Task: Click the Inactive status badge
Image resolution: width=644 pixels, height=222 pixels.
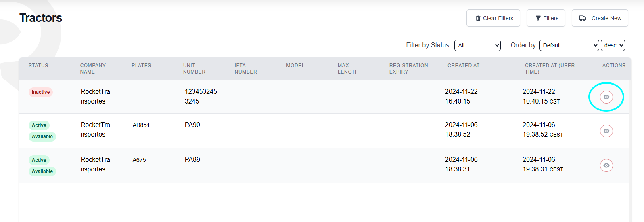Action: tap(41, 92)
